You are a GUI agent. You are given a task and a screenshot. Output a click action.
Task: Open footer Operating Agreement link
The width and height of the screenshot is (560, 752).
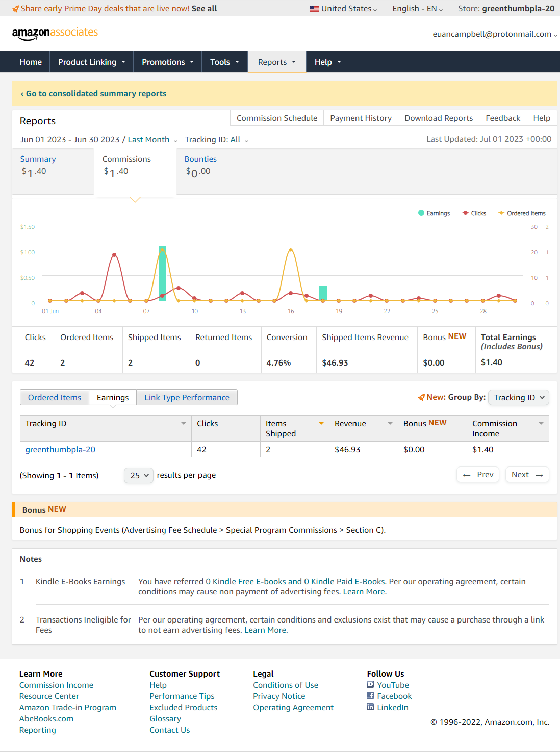coord(293,707)
